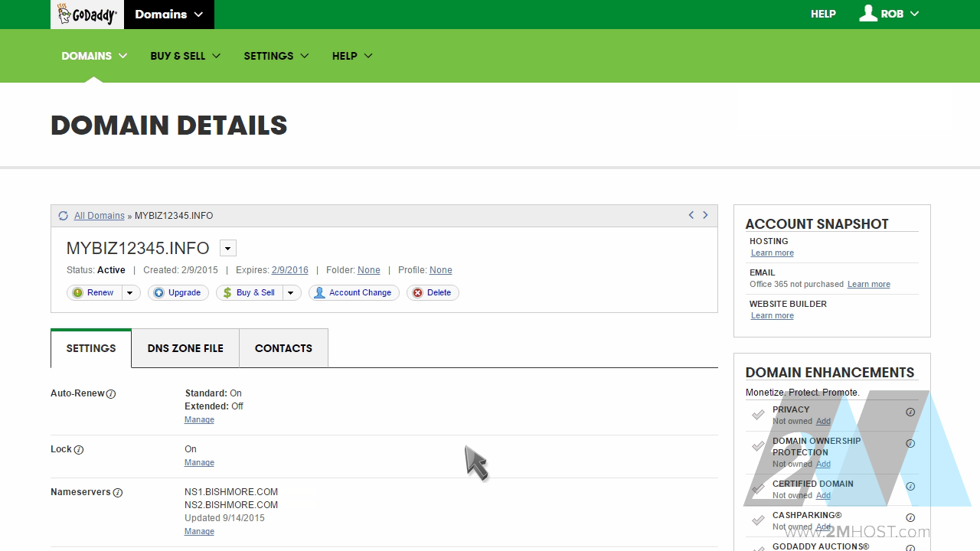Go to previous domain arrow
Screen dimensions: 980x551
tap(691, 215)
